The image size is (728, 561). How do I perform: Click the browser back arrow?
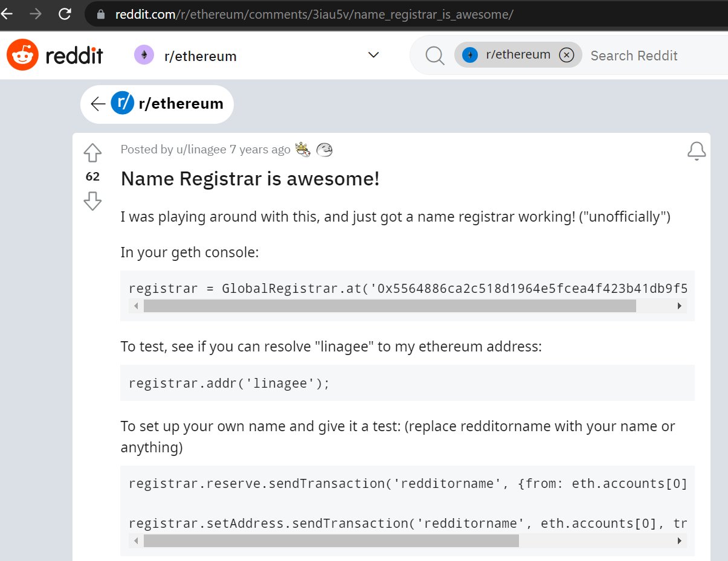tap(6, 14)
